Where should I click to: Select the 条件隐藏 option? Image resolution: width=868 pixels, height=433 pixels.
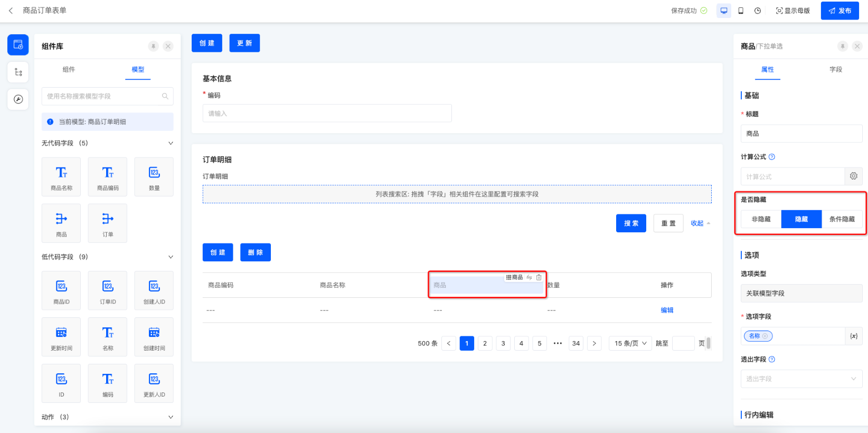pos(842,219)
